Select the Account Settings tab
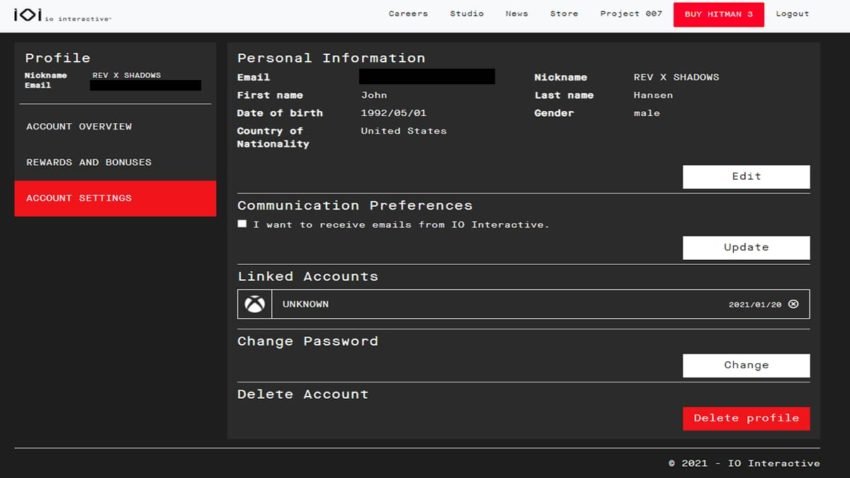 (x=115, y=198)
